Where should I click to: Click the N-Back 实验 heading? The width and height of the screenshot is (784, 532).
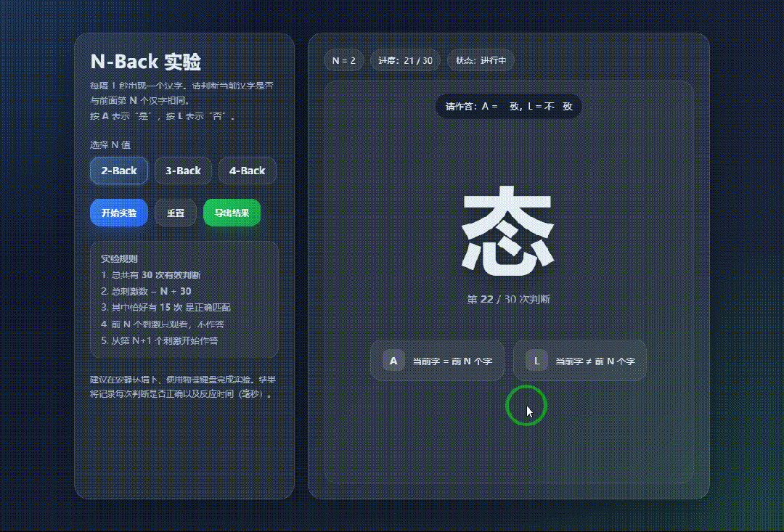tap(145, 62)
